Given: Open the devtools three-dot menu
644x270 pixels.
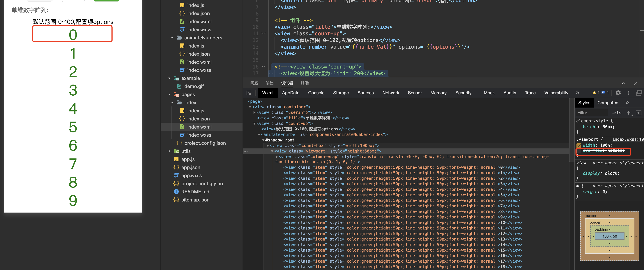Looking at the screenshot, I should coord(629,93).
